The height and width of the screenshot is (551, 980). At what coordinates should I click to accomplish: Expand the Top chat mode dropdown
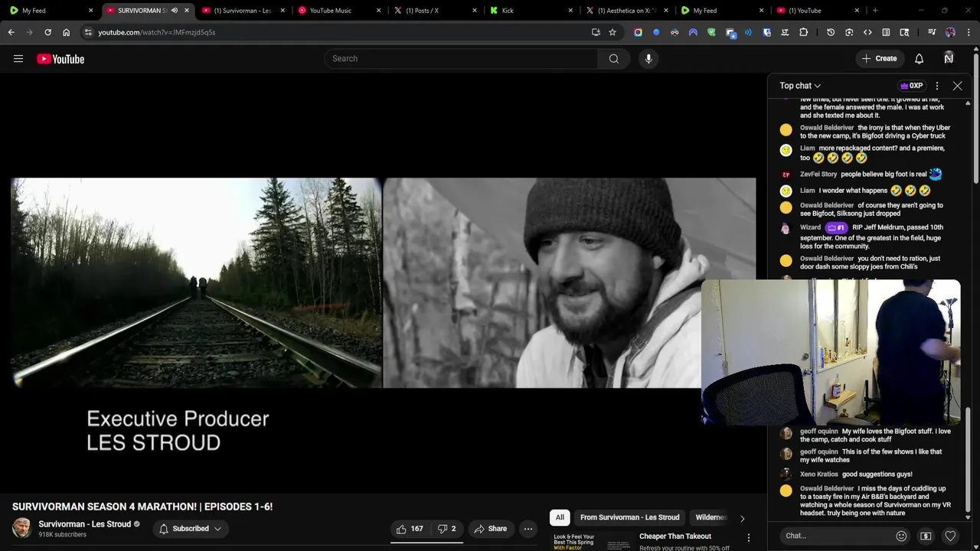click(800, 86)
